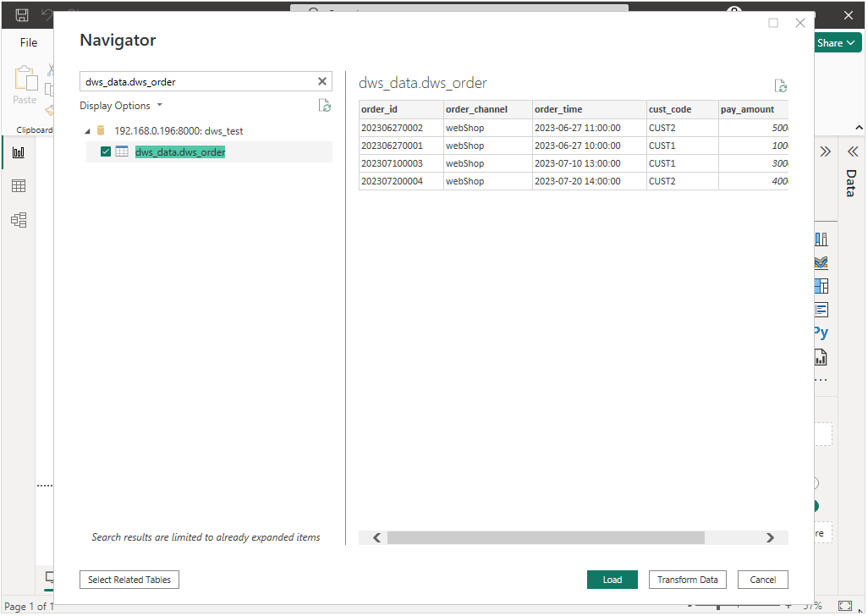Click the horizontal preview scrollbar thumb
The height and width of the screenshot is (616, 868).
546,538
